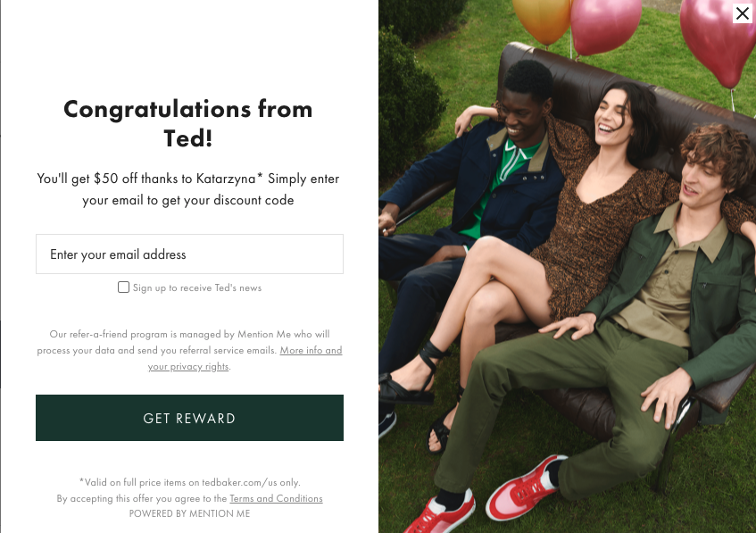Click the gold balloon in the photo
Image resolution: width=756 pixels, height=533 pixels.
[543, 20]
